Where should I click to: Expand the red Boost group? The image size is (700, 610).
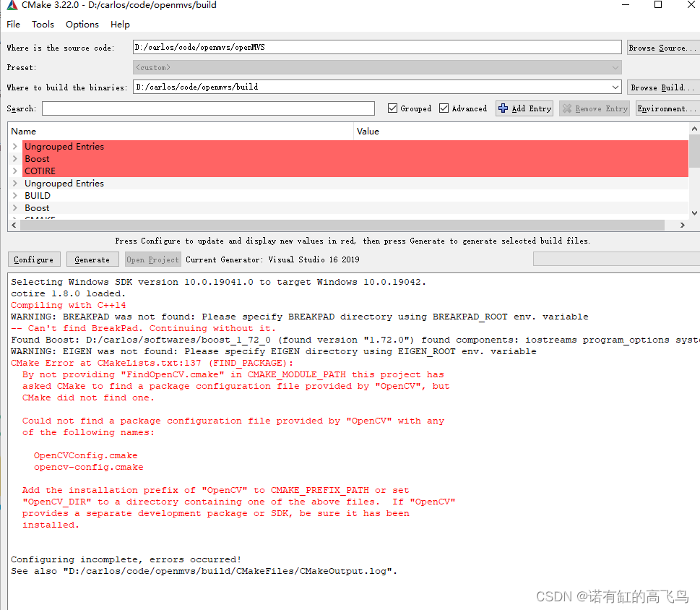14,158
